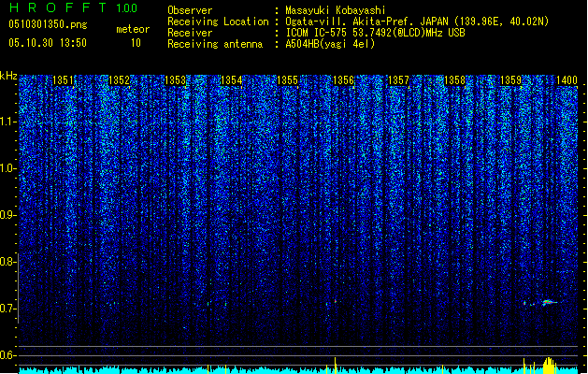Click the meteor label
588x374 pixels.
(133, 29)
